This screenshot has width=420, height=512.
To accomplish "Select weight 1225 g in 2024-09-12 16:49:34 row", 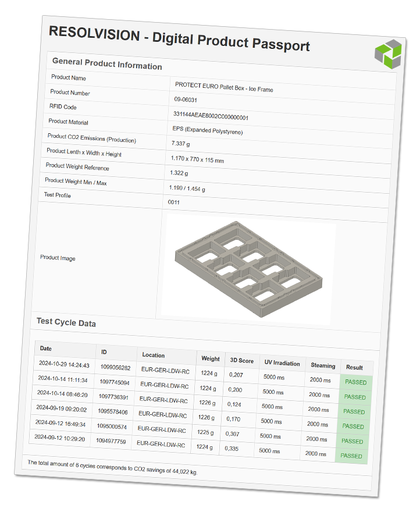I will coord(205,432).
